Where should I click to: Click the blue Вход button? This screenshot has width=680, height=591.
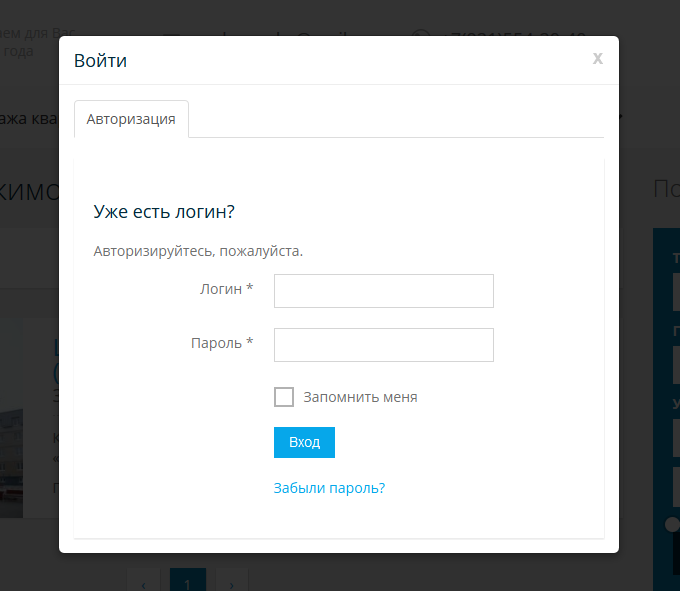click(304, 442)
